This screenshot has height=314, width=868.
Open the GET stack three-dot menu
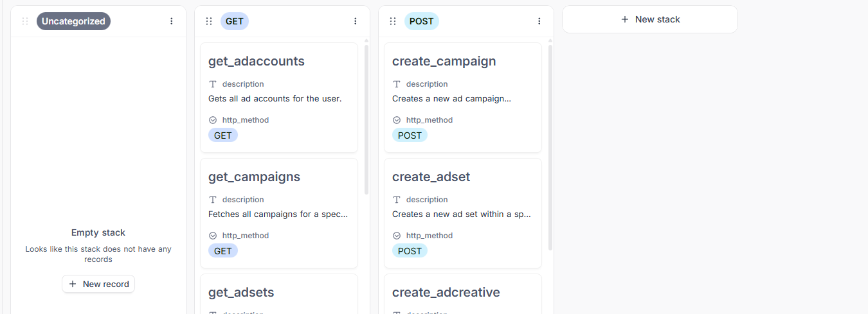(x=355, y=21)
